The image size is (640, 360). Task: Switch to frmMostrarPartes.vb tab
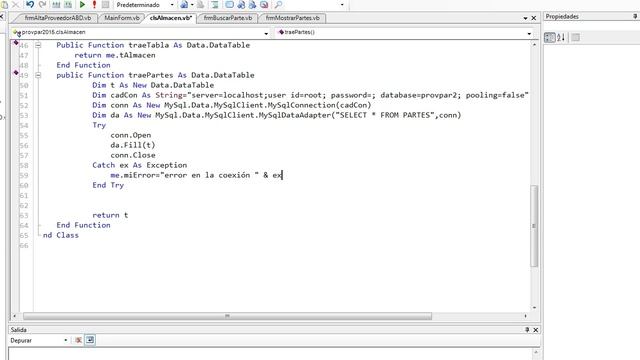tap(292, 18)
